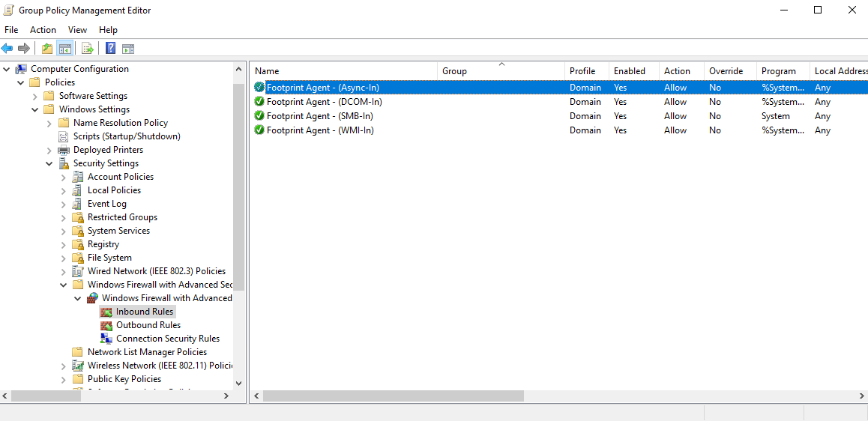Screen dimensions: 868x421
Task: Click green check icon of SMB-In rule
Action: coord(259,116)
